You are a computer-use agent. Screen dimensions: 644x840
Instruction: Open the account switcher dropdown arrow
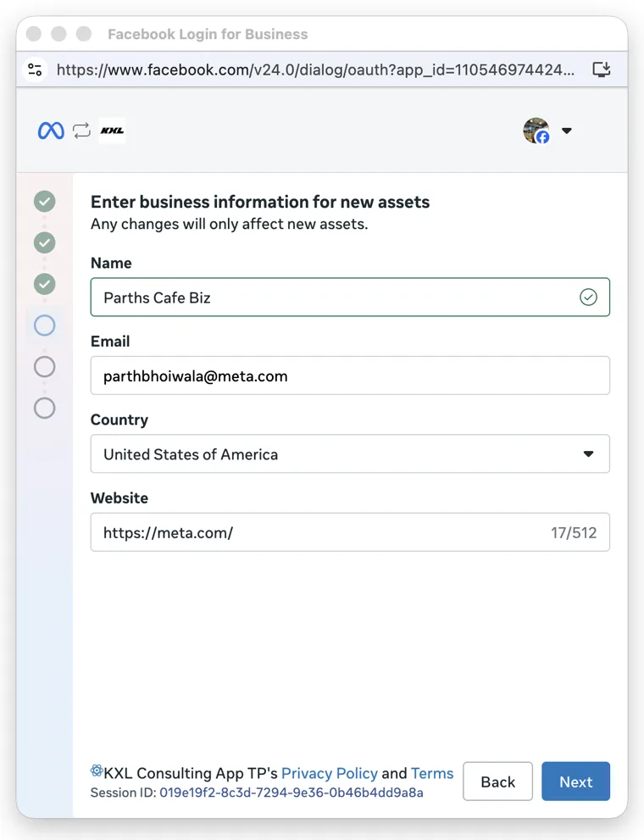click(x=567, y=131)
